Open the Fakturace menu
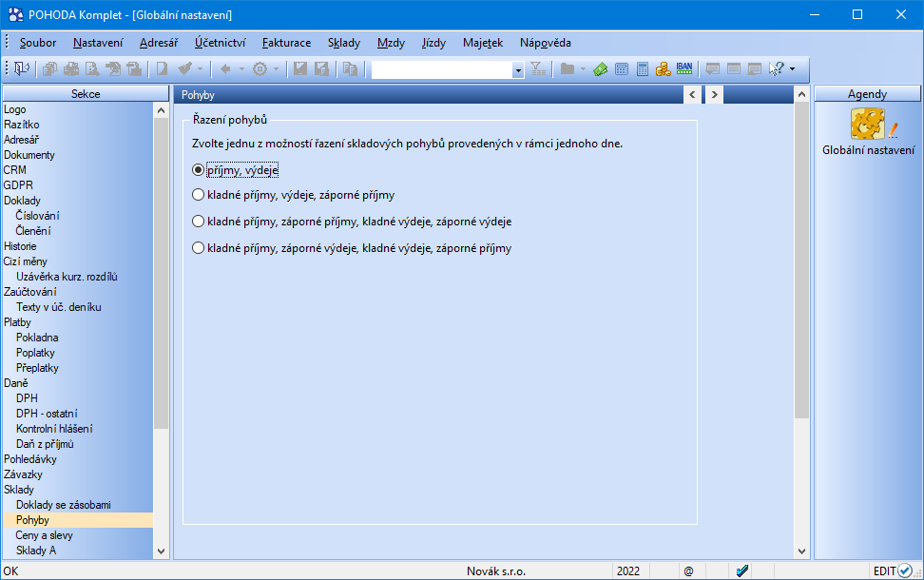 (x=286, y=43)
